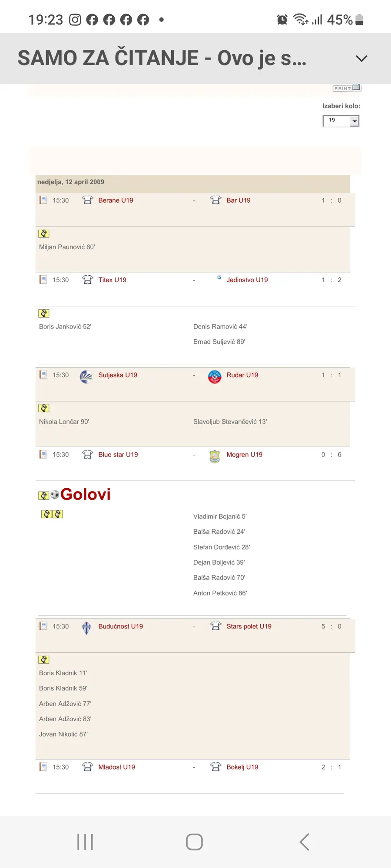Viewport: 391px width, 868px height.
Task: Tap the Android home button
Action: pos(194,842)
